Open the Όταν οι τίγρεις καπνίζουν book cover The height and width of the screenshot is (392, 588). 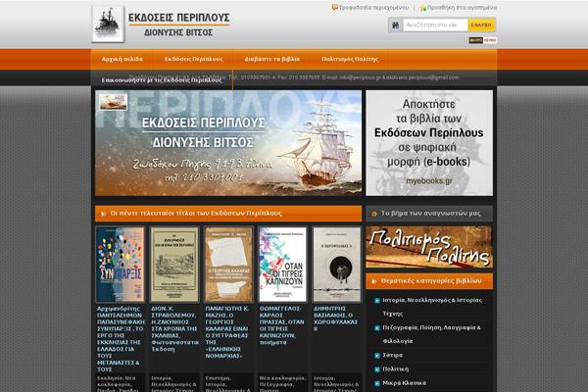[282, 264]
